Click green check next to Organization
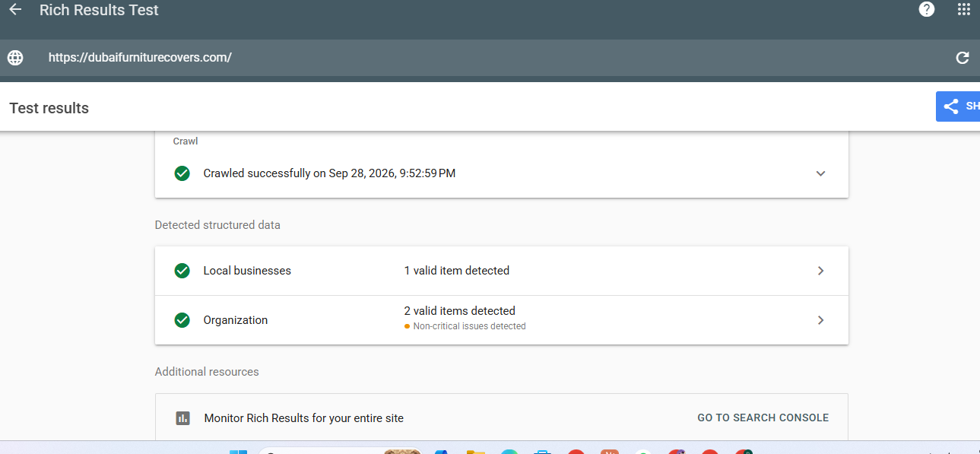 click(182, 320)
